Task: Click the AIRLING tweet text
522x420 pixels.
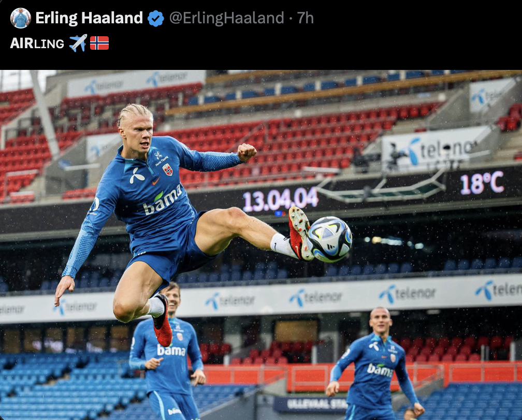Action: (37, 44)
